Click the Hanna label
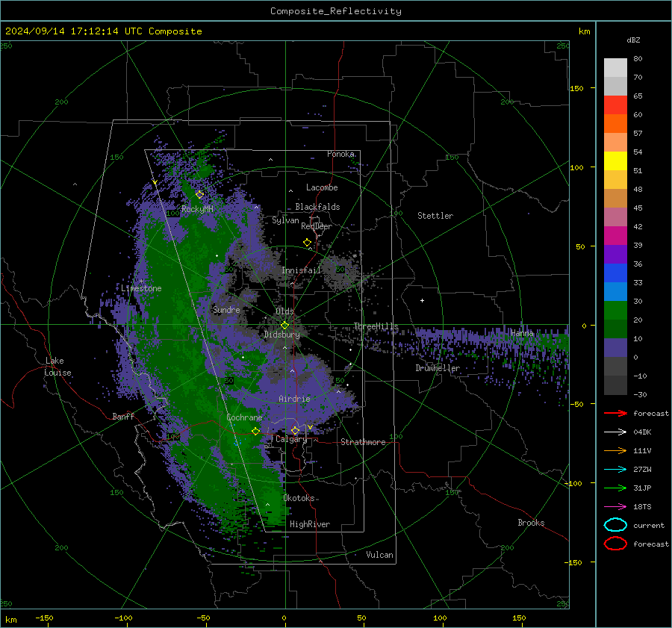The height and width of the screenshot is (628, 672). tap(522, 333)
